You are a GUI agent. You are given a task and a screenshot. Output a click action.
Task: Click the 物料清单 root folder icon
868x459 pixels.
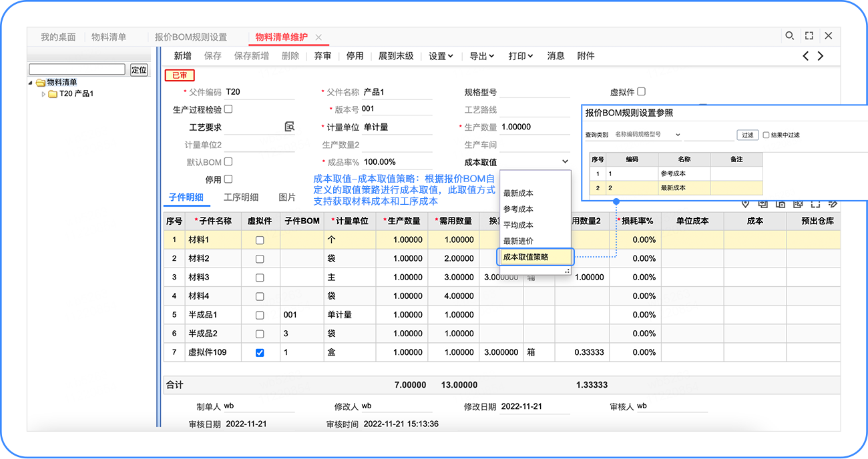(41, 83)
